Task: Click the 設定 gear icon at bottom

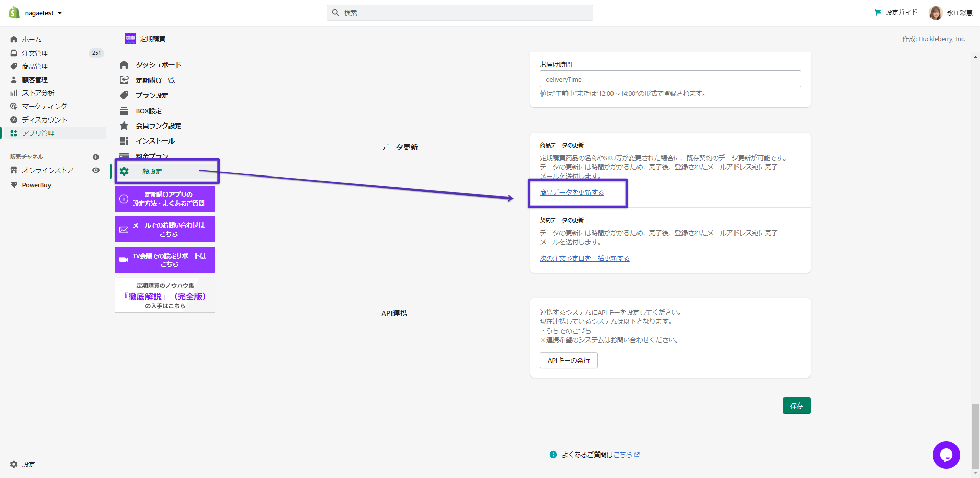Action: [14, 464]
